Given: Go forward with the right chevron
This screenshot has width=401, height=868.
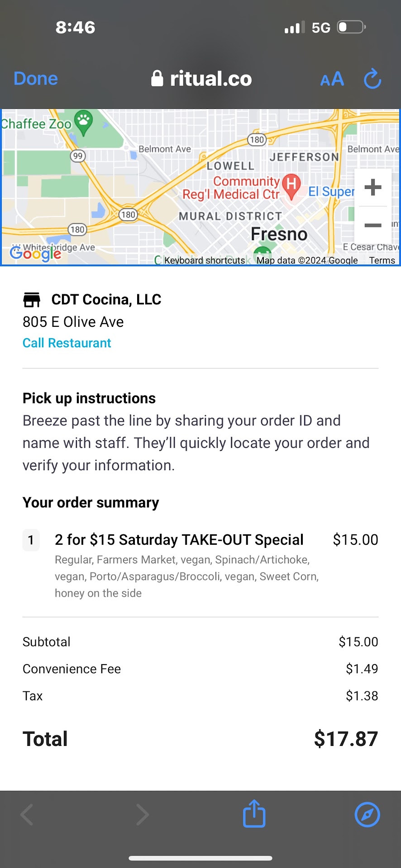Looking at the screenshot, I should click(x=143, y=815).
